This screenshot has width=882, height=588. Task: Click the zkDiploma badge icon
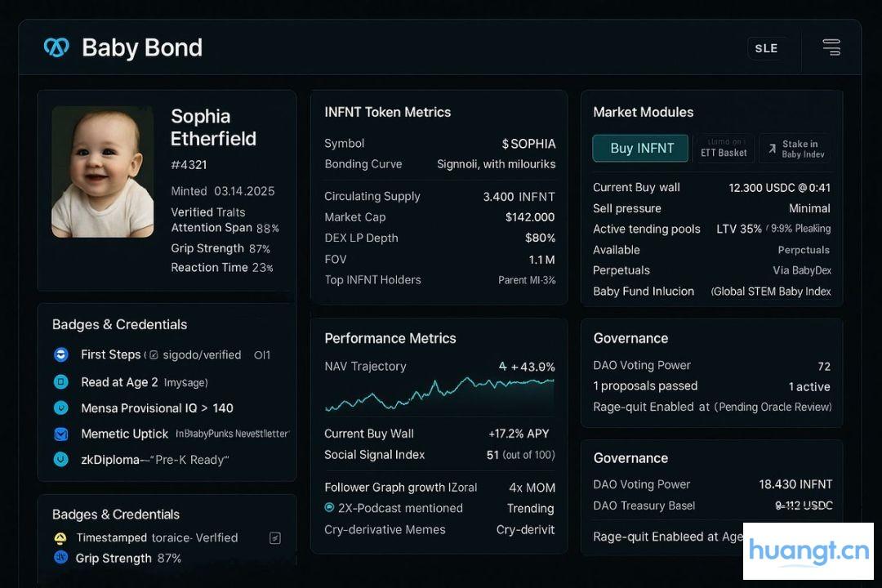60,459
